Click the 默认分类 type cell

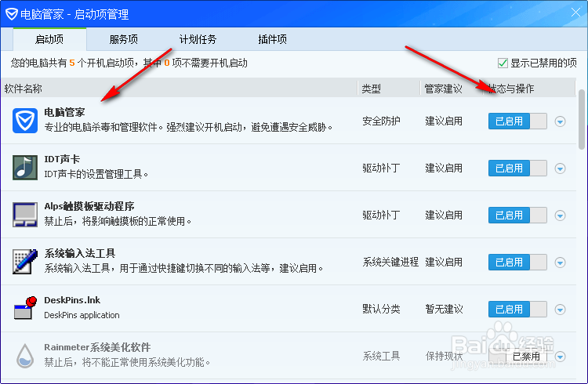click(381, 309)
